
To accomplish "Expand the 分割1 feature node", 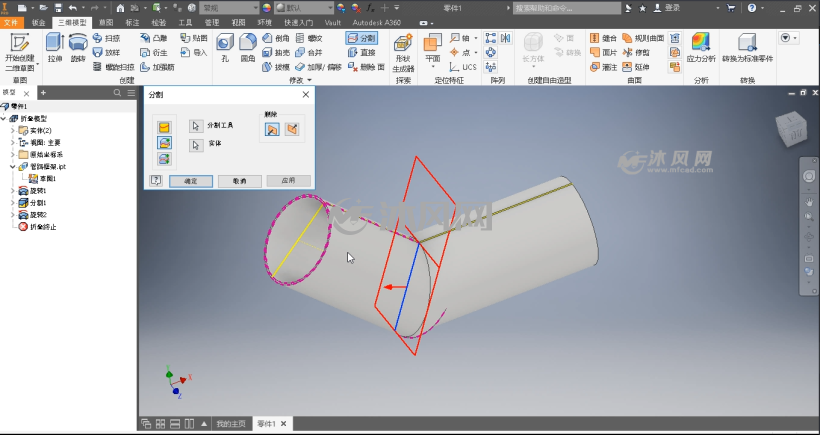I will tap(13, 202).
